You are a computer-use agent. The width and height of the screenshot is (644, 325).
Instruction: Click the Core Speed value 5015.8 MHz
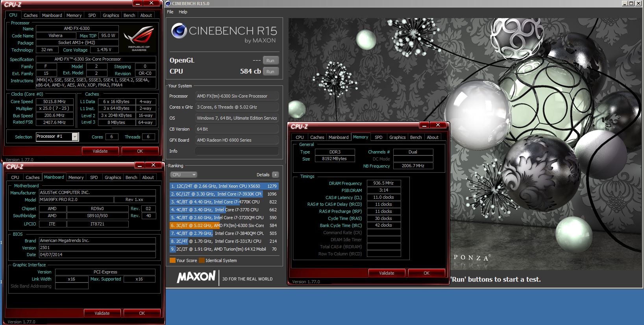click(55, 102)
